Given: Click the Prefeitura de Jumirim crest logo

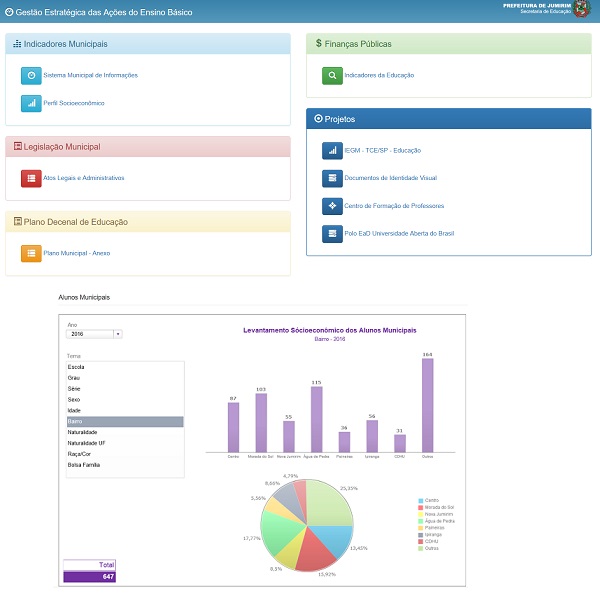Looking at the screenshot, I should coord(580,10).
